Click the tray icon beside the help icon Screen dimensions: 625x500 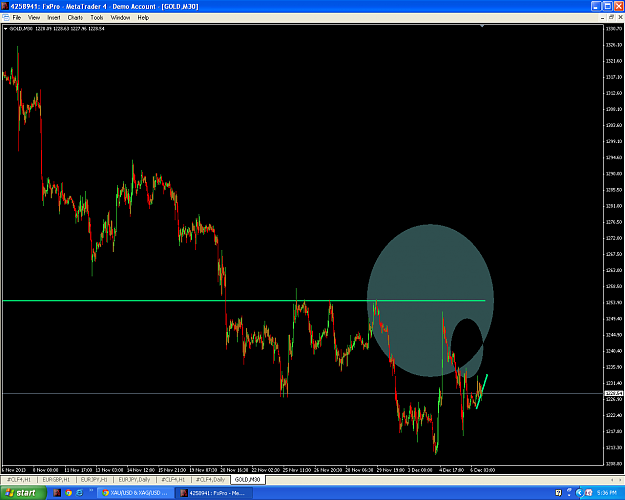569,493
